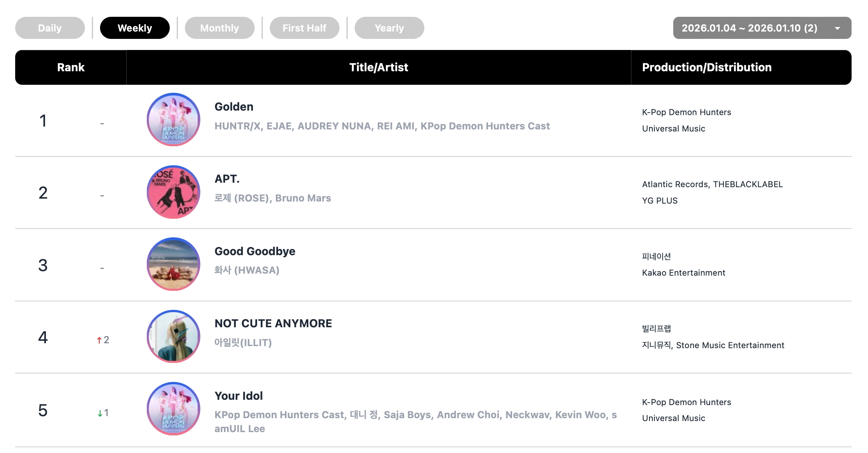Open the Golden album cover thumbnail
Viewport: 868px width, 453px height.
coord(173,120)
